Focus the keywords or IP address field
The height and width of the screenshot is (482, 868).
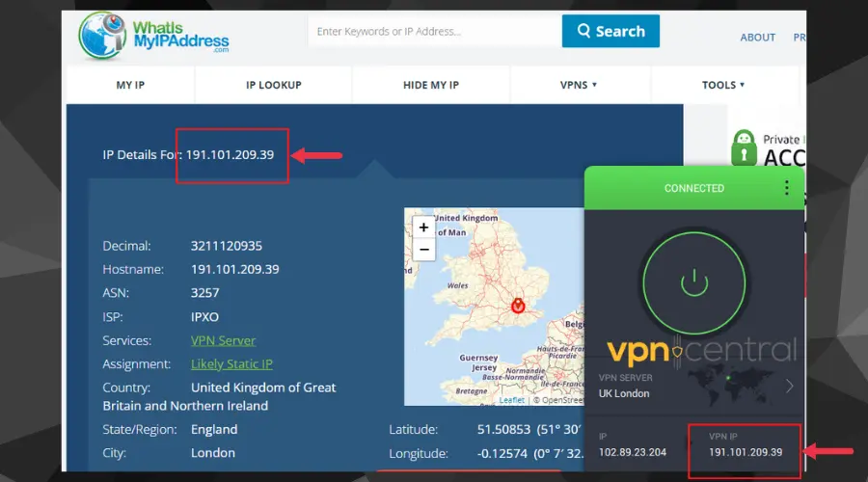click(435, 32)
